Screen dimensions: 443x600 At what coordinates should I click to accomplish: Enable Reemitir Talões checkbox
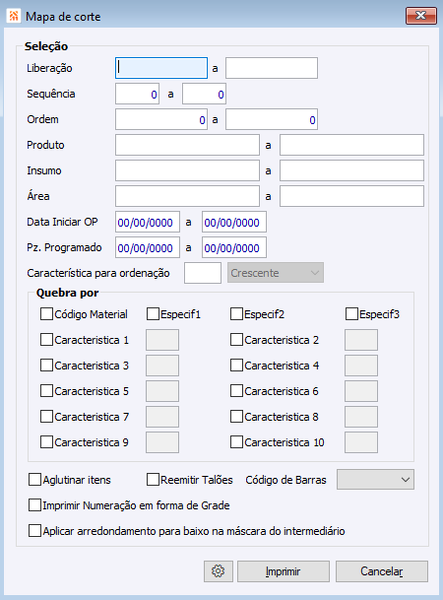(x=153, y=480)
